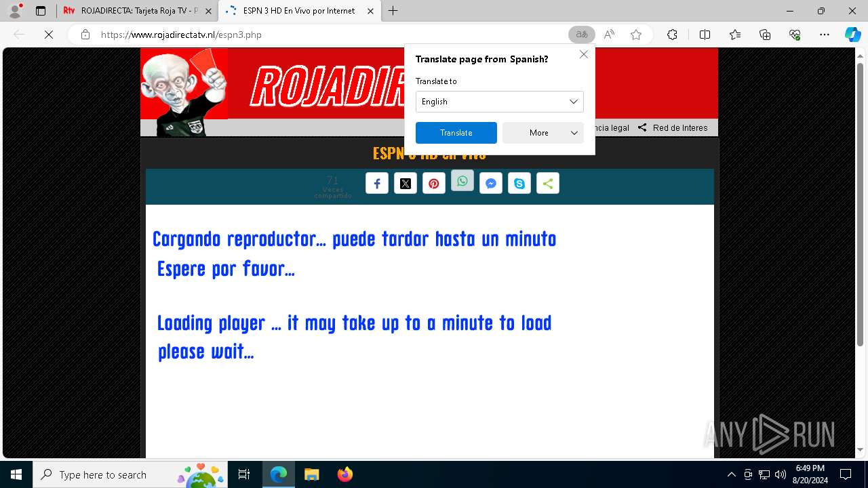
Task: Close the ROJADIRECTA tab
Action: [208, 11]
